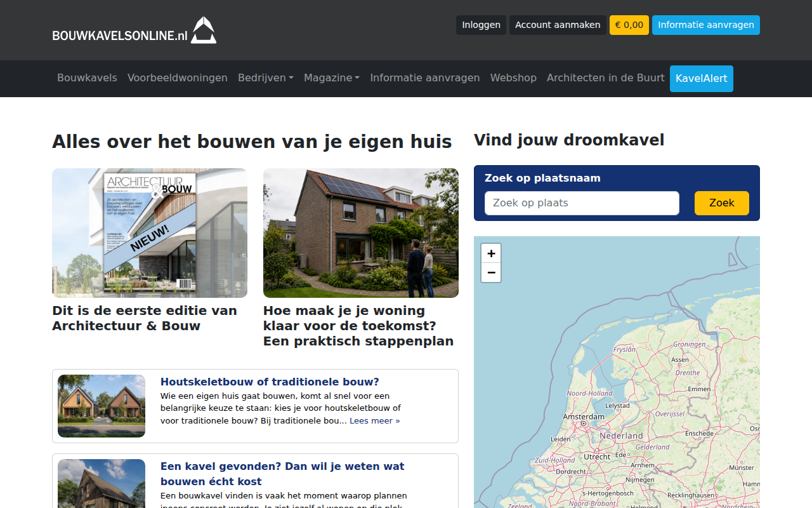This screenshot has height=508, width=812.
Task: Click the KavelAlert button
Action: [x=702, y=79]
